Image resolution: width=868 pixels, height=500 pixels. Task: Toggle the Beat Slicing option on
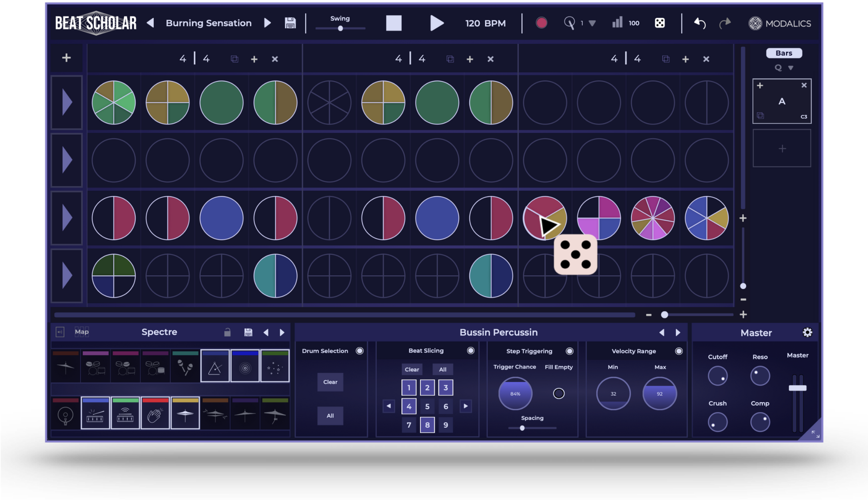471,351
